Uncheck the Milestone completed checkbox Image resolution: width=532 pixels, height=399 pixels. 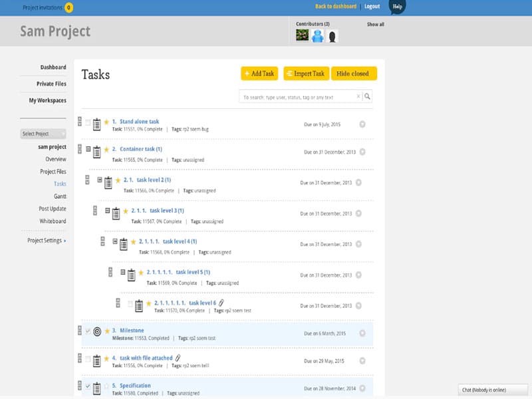pyautogui.click(x=88, y=331)
